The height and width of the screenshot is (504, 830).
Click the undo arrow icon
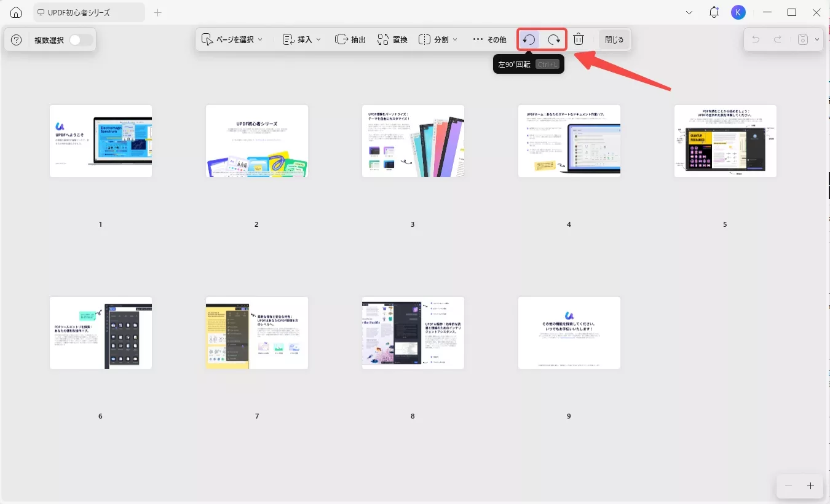pyautogui.click(x=756, y=39)
